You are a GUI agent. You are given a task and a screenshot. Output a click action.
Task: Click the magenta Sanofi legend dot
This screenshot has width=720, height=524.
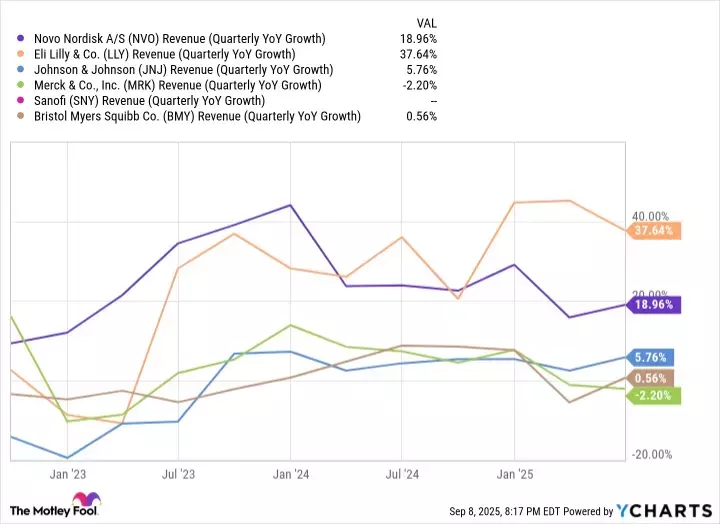(21, 100)
